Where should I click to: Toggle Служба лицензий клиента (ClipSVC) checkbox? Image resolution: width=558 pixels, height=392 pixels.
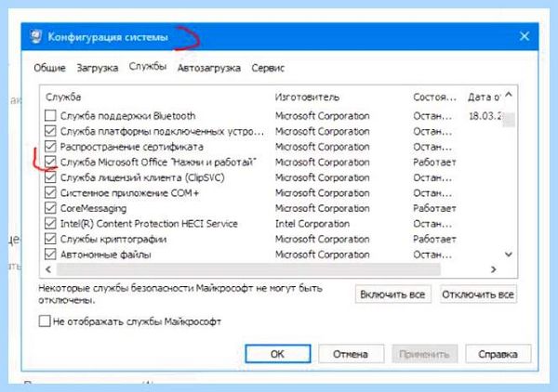pyautogui.click(x=50, y=177)
